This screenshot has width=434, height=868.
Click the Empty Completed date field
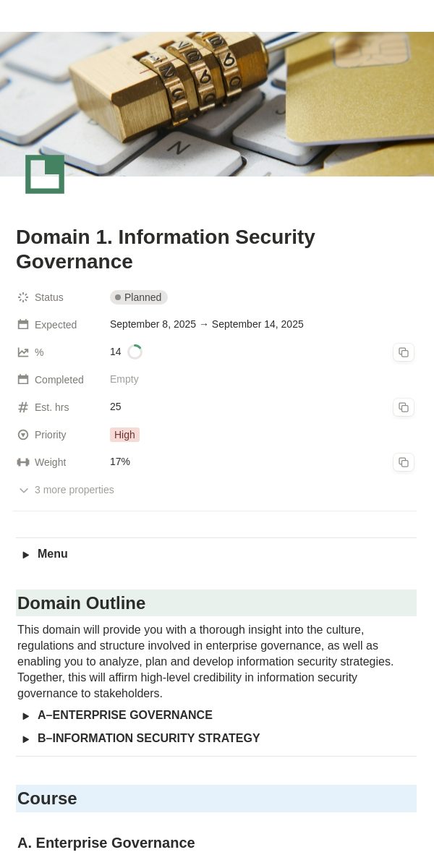[124, 379]
